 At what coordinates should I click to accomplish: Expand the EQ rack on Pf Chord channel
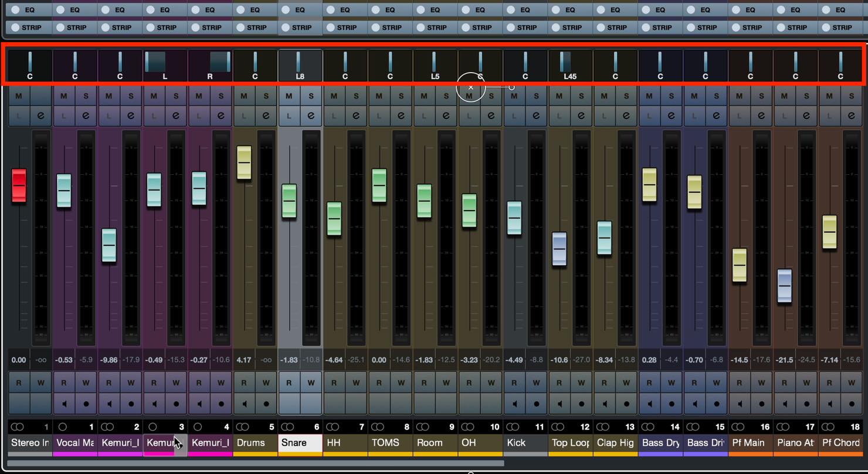840,10
